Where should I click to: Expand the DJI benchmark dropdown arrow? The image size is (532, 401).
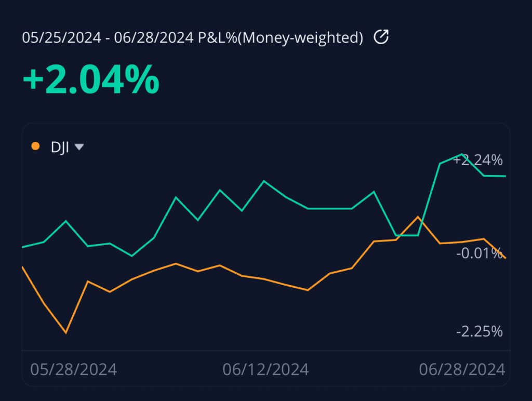coord(79,147)
